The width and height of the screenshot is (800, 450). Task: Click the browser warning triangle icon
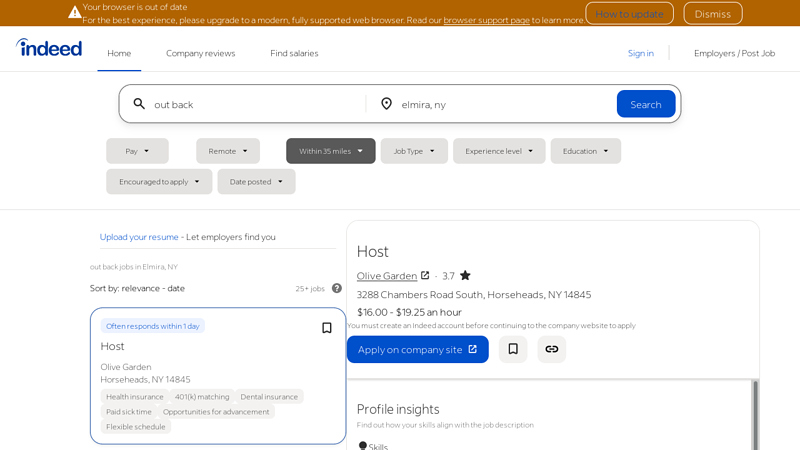coord(75,13)
